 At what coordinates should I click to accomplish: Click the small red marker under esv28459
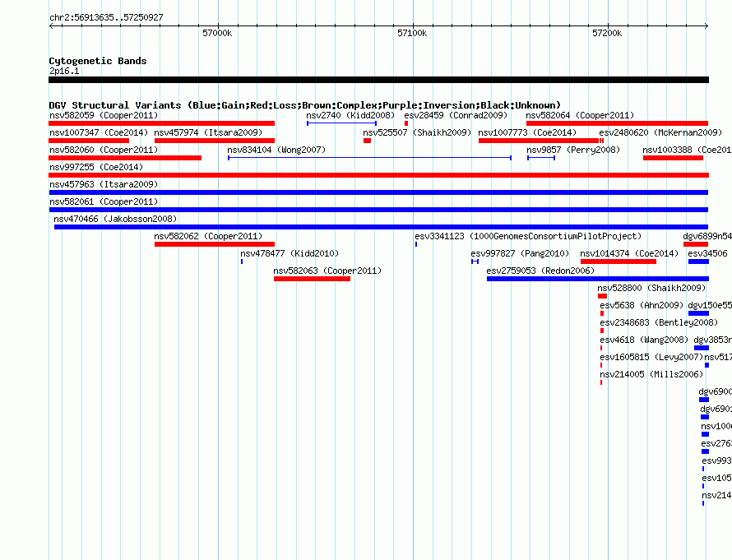coord(406,123)
